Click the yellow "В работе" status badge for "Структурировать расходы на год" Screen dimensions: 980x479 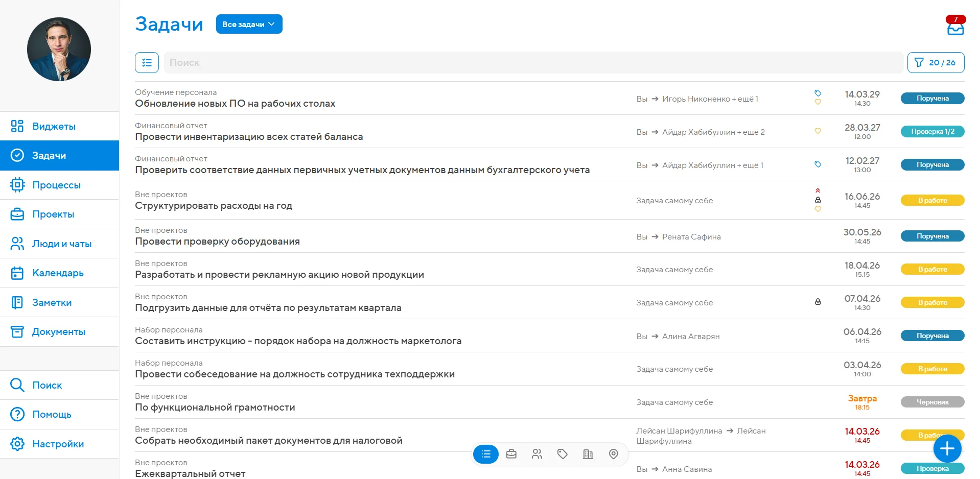pyautogui.click(x=932, y=200)
